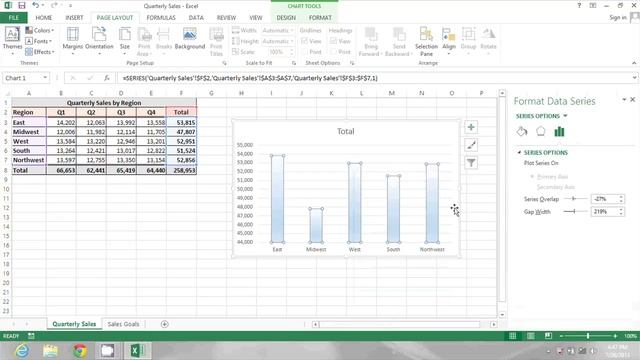This screenshot has height=360, width=640.
Task: Toggle Gridlines View checkbox
Action: (x=304, y=41)
